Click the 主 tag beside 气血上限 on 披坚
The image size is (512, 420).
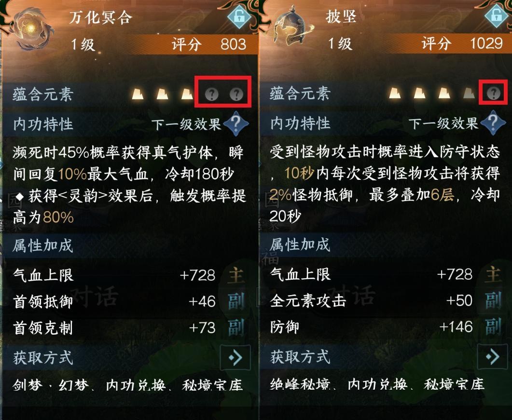click(x=493, y=274)
